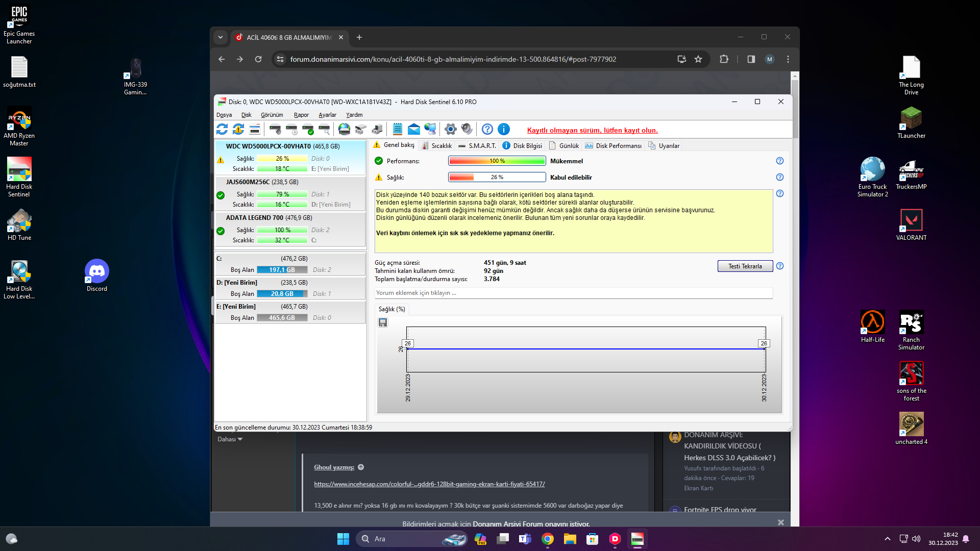Click help icon beside Sağlık row
Screen dimensions: 980x551
[x=780, y=177]
